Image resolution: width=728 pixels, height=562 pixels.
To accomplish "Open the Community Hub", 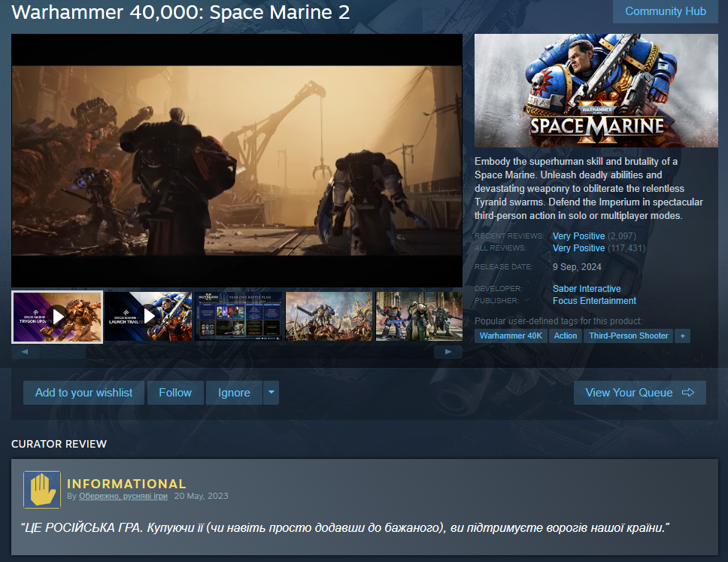I will [666, 11].
